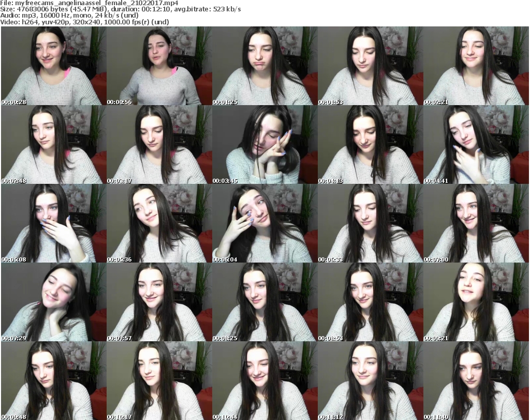Open the thumbnail stamped 00:00:28
The image size is (530, 420).
(x=54, y=66)
